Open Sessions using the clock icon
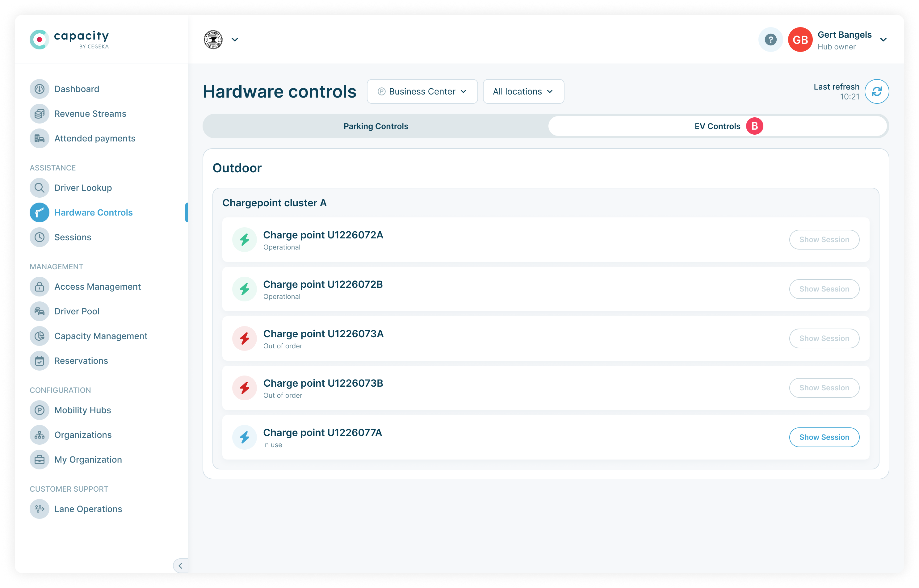The height and width of the screenshot is (588, 919). [x=39, y=237]
